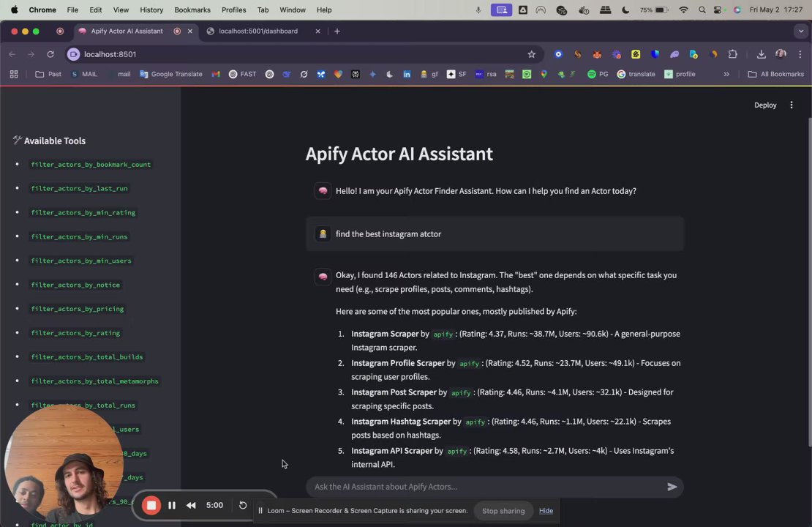Click filter_actors_by_min_users tool

pos(80,261)
